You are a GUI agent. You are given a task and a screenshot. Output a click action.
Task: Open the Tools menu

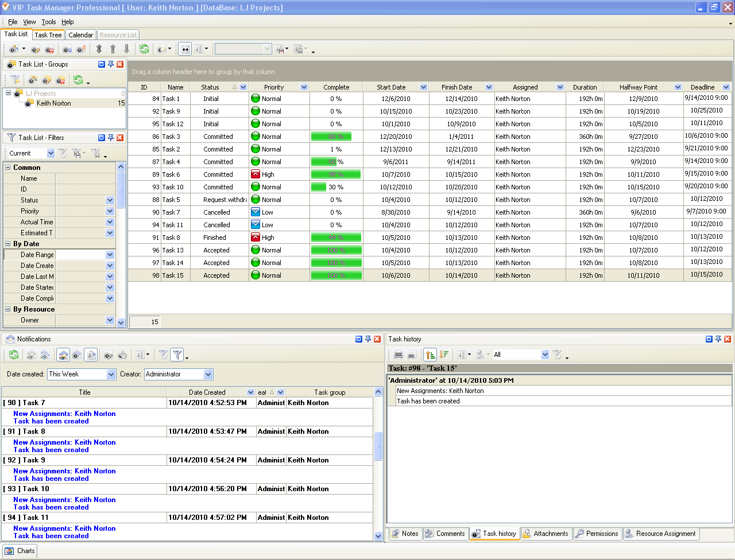tap(49, 22)
